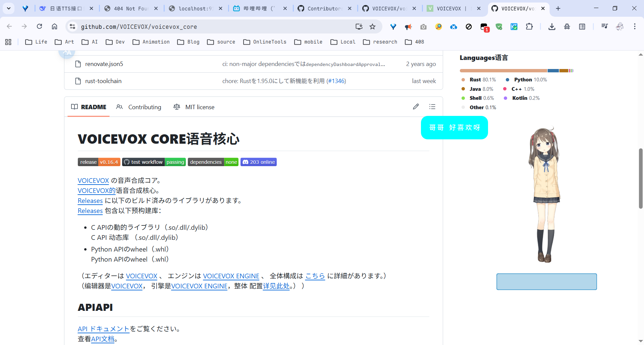Open the OnlineTools bookmarks folder
This screenshot has width=644, height=345.
click(x=265, y=42)
